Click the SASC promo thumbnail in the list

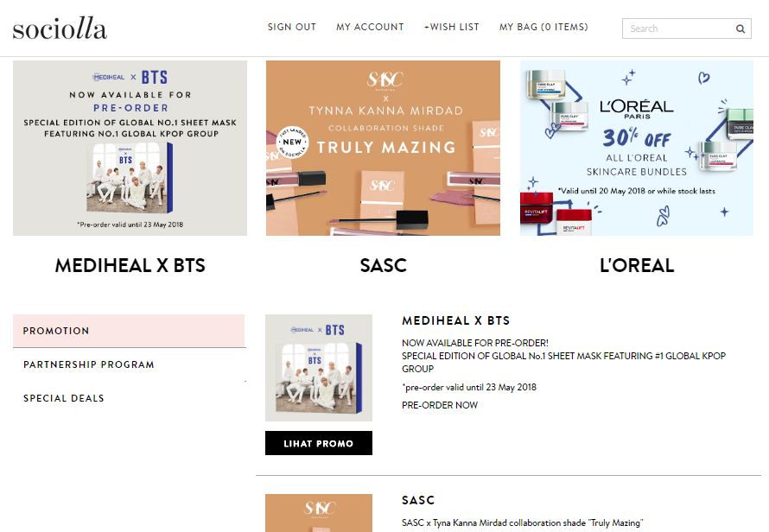(319, 513)
